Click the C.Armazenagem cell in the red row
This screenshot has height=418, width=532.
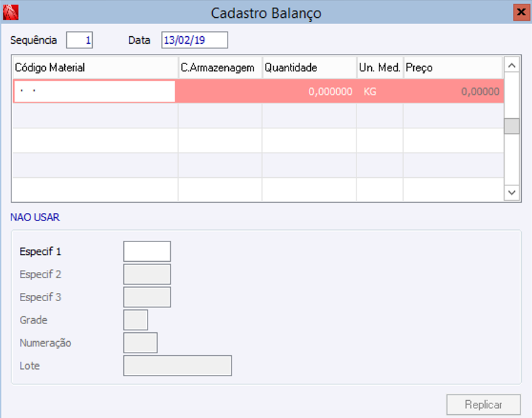tap(220, 91)
